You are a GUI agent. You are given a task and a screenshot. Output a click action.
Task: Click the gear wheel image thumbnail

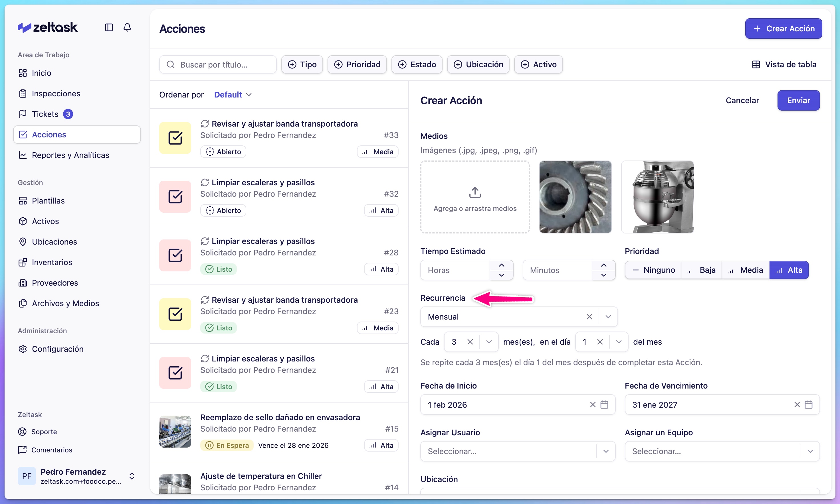pos(576,197)
